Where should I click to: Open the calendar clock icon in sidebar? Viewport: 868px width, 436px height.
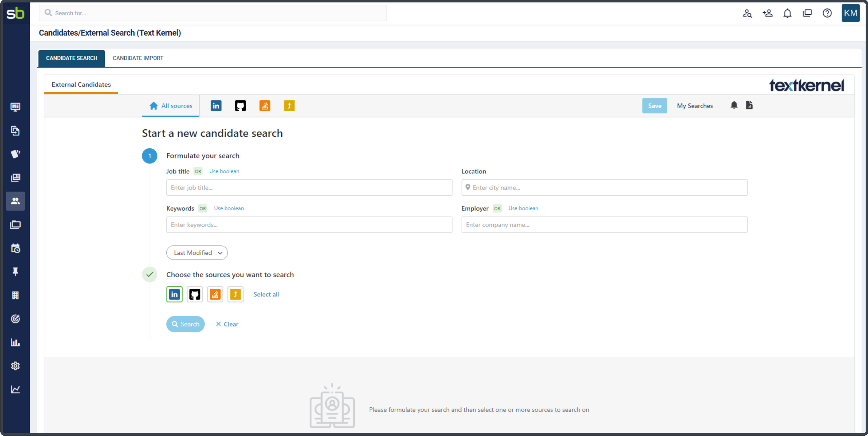15,248
